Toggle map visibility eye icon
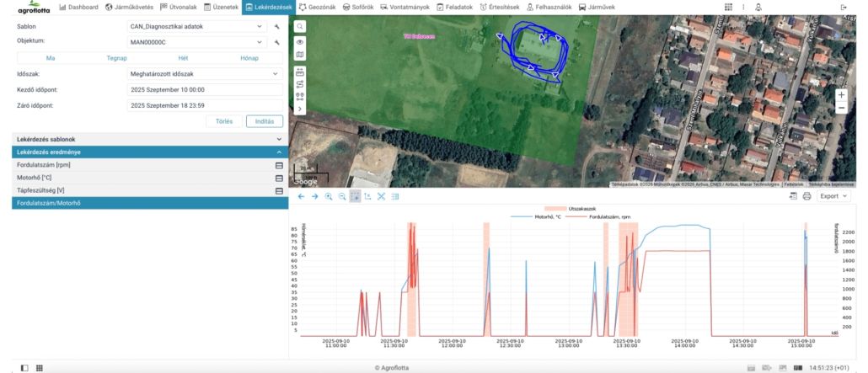The image size is (868, 373). (x=300, y=41)
